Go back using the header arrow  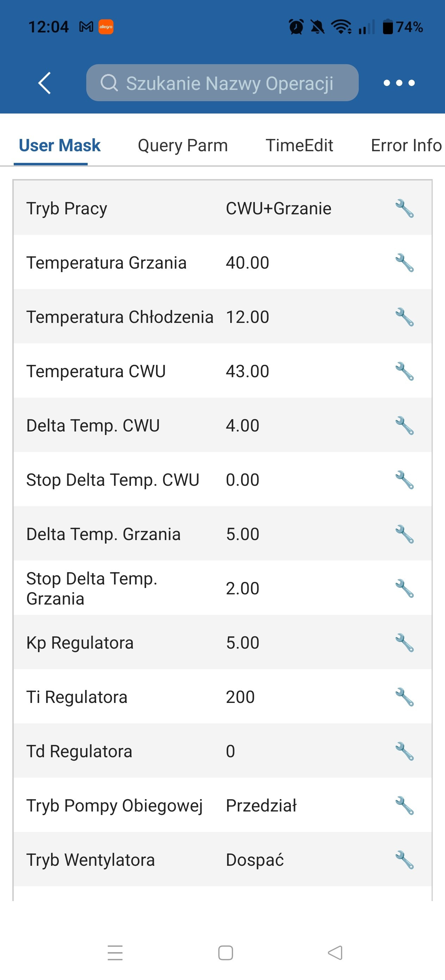pyautogui.click(x=44, y=83)
